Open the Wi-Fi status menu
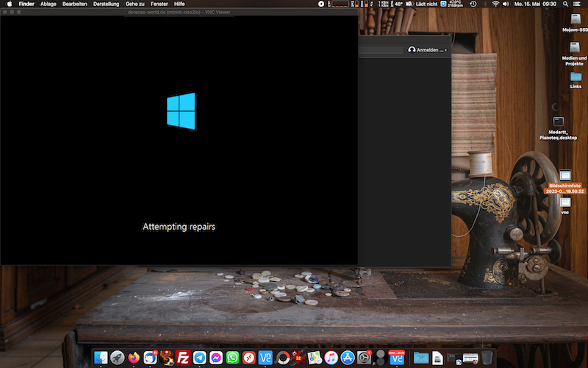 [495, 4]
